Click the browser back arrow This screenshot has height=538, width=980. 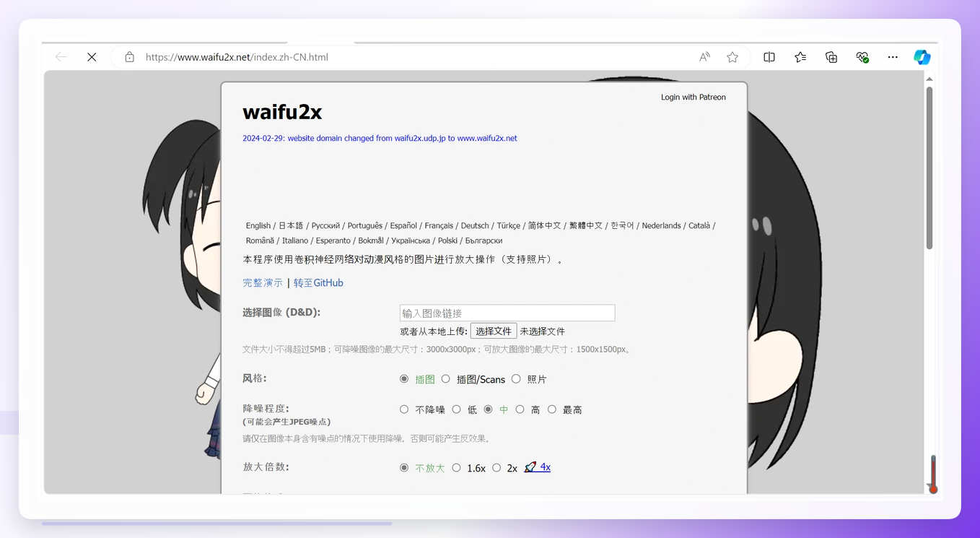pos(61,57)
